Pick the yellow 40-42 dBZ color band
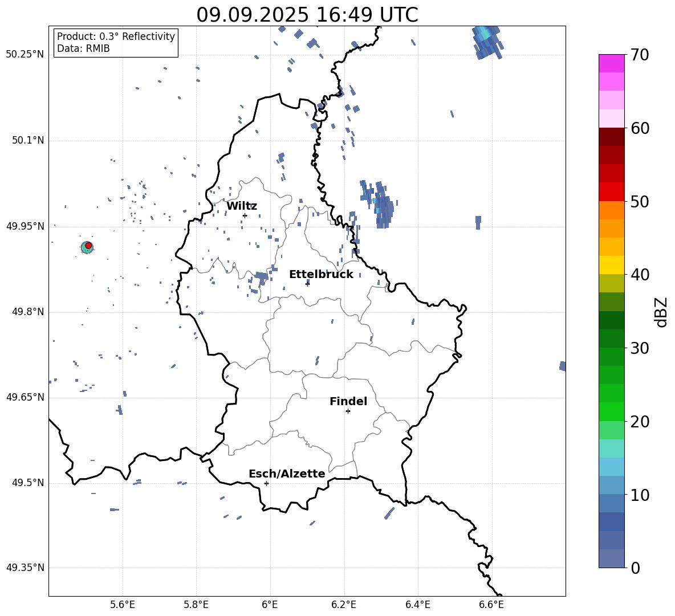675x616 pixels. coord(611,265)
